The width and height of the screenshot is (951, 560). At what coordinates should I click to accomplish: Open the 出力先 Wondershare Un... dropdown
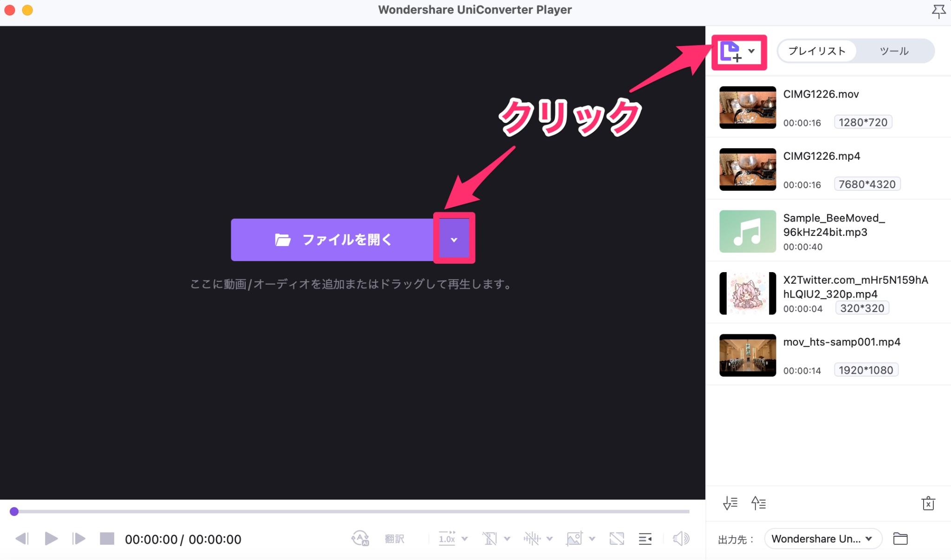pyautogui.click(x=823, y=539)
